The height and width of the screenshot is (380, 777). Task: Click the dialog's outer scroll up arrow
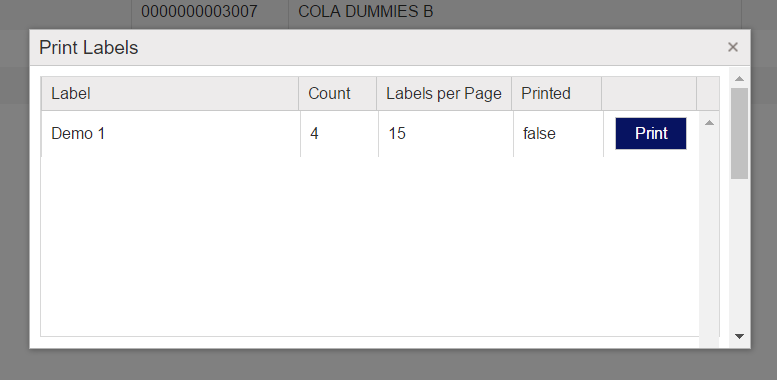739,79
